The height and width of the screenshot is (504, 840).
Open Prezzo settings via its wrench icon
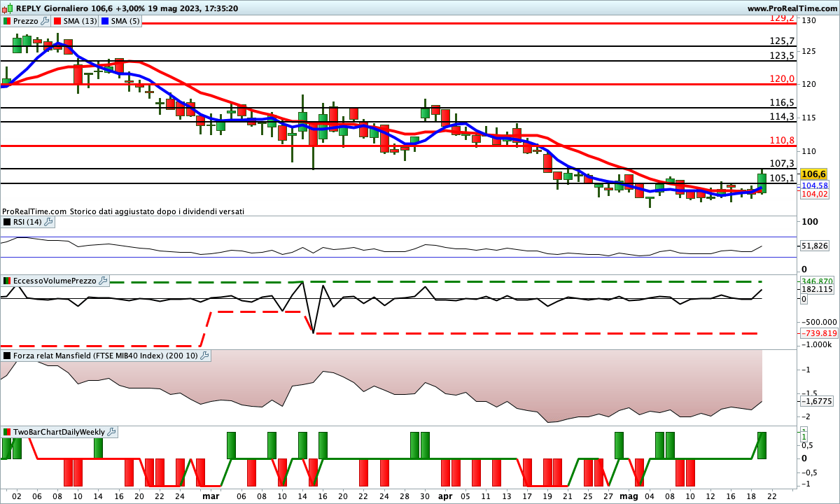click(45, 21)
